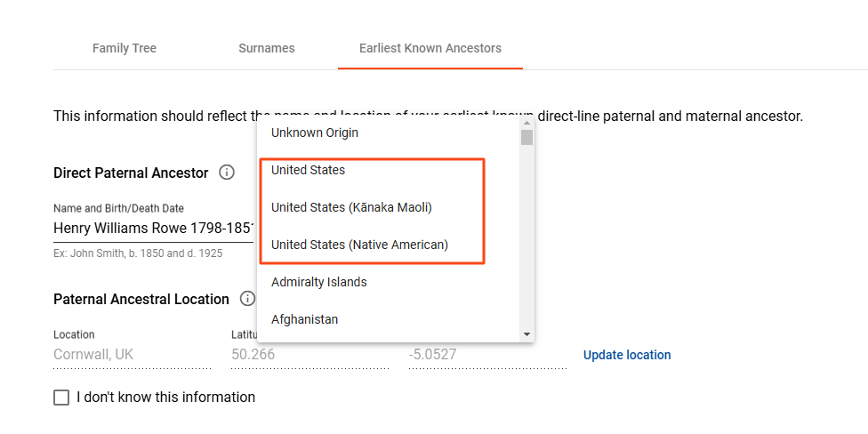Click the longitude field showing -5.0527
The height and width of the screenshot is (434, 868).
(487, 355)
